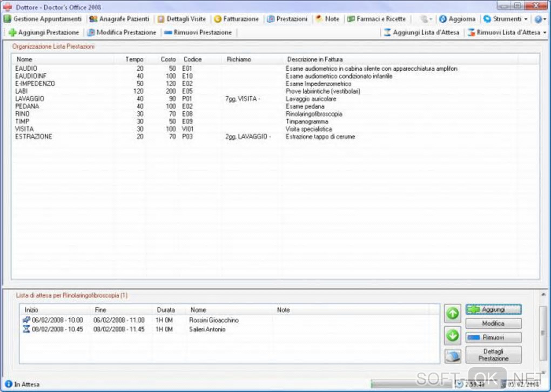Click the status bar progress bar
Viewport: 551px width, 392px height.
pos(411,384)
